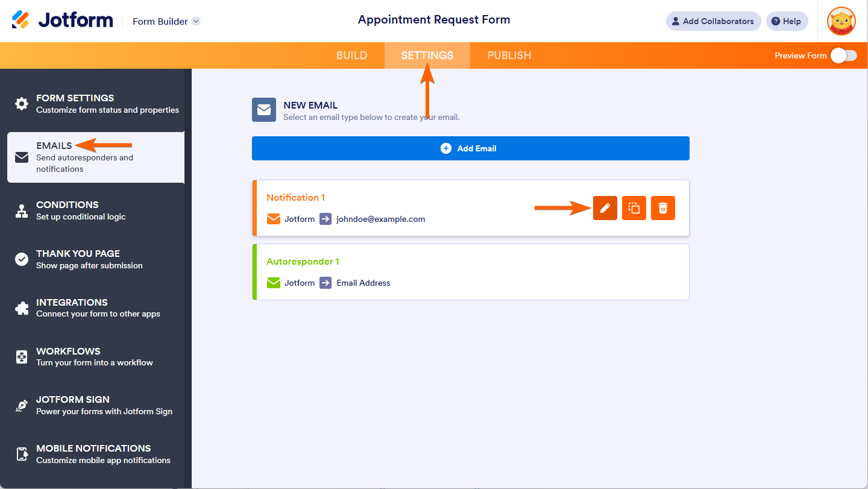Switch to the SETTINGS tab
This screenshot has width=868, height=489.
427,55
